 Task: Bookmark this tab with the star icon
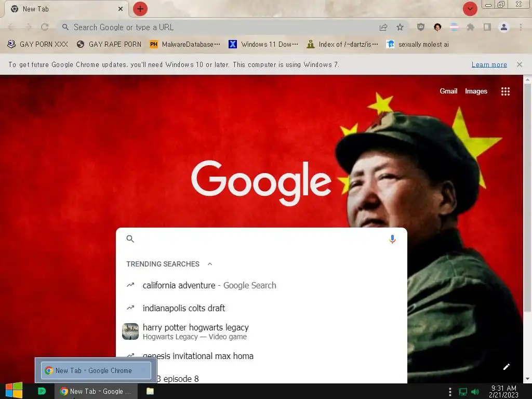(x=400, y=27)
